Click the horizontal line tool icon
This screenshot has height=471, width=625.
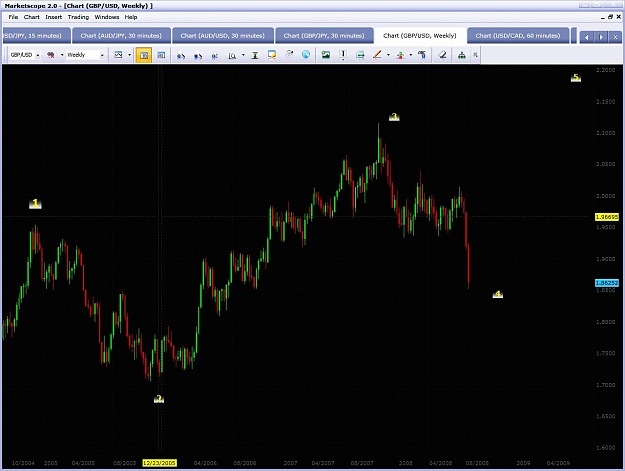pyautogui.click(x=360, y=55)
